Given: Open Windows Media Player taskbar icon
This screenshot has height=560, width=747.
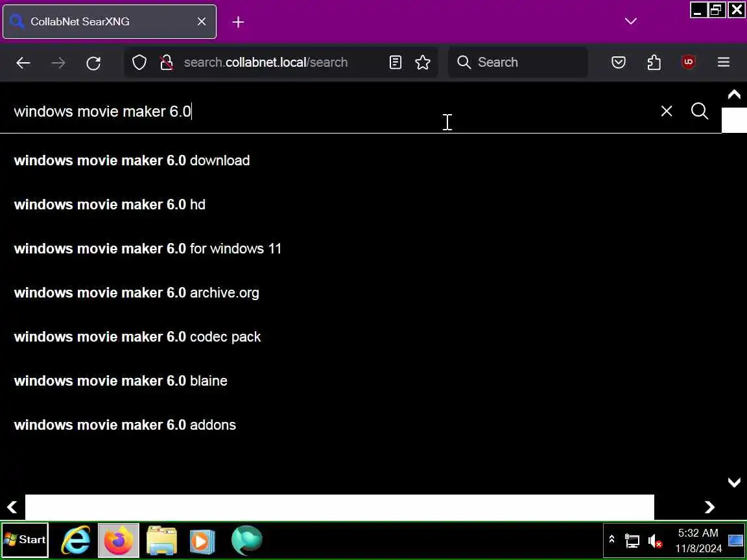Looking at the screenshot, I should point(202,541).
